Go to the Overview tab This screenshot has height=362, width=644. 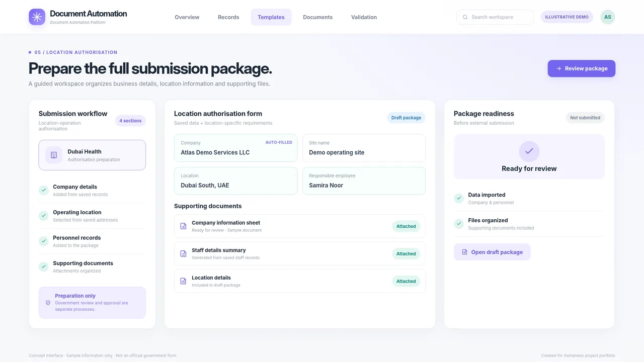(187, 17)
